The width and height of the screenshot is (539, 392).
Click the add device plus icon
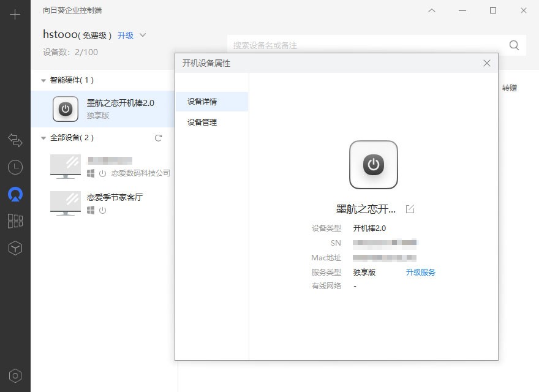[15, 13]
